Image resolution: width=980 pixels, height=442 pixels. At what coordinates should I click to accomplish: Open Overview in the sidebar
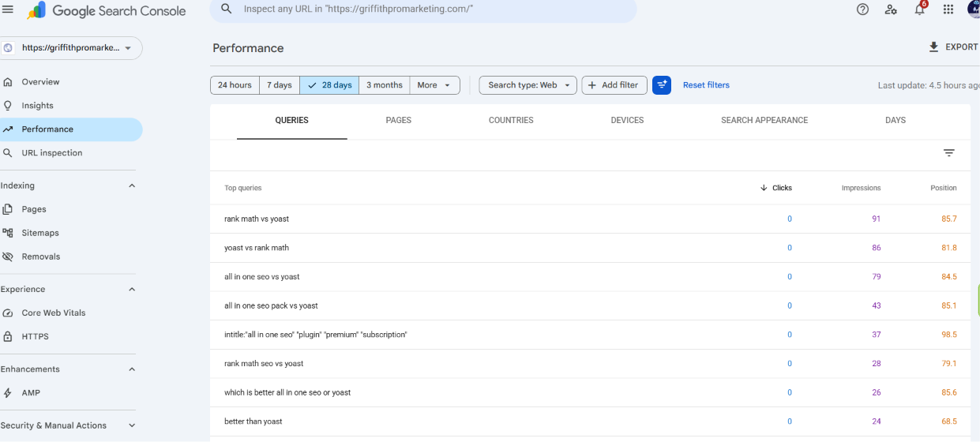[x=69, y=82]
